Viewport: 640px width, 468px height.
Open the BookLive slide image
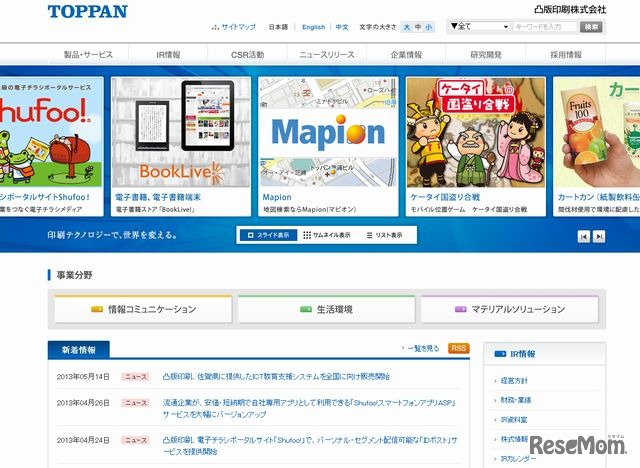pyautogui.click(x=181, y=132)
